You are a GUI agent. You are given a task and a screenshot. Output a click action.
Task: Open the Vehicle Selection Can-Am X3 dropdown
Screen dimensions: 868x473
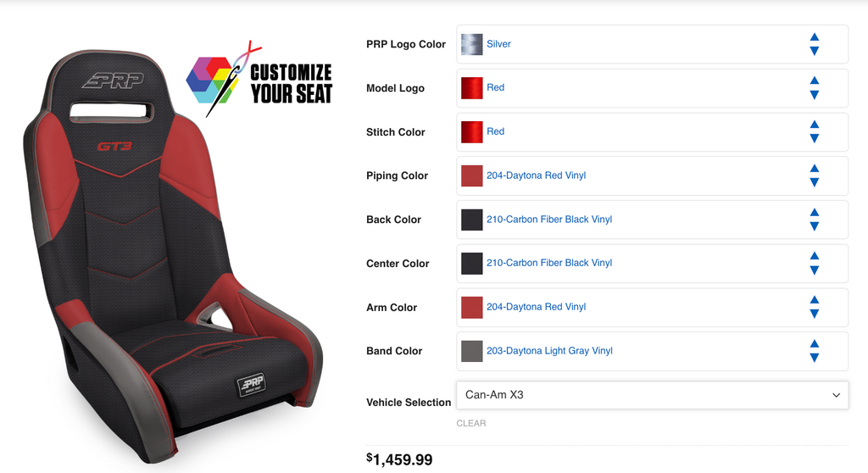pyautogui.click(x=652, y=395)
